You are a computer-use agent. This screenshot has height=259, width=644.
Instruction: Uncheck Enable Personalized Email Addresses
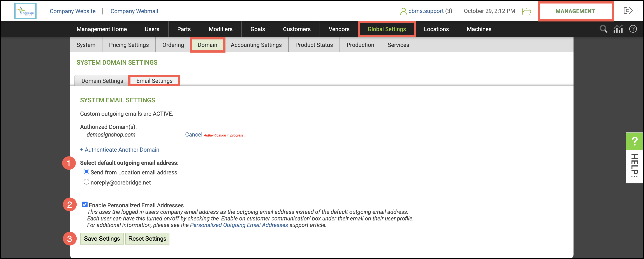click(x=85, y=205)
